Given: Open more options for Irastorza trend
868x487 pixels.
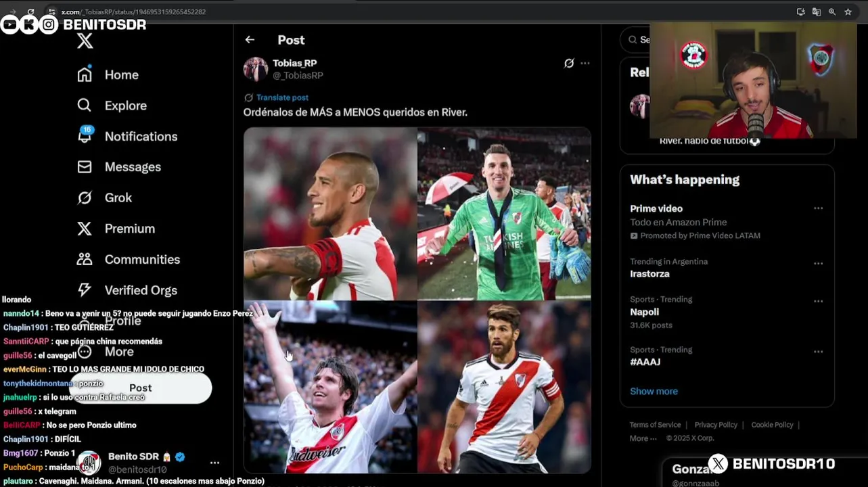Looking at the screenshot, I should click(818, 263).
